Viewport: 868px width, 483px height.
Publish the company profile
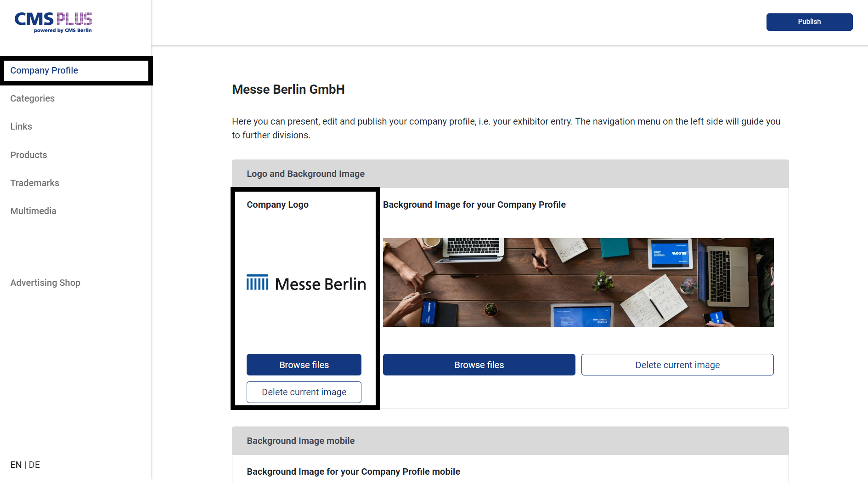pos(809,22)
